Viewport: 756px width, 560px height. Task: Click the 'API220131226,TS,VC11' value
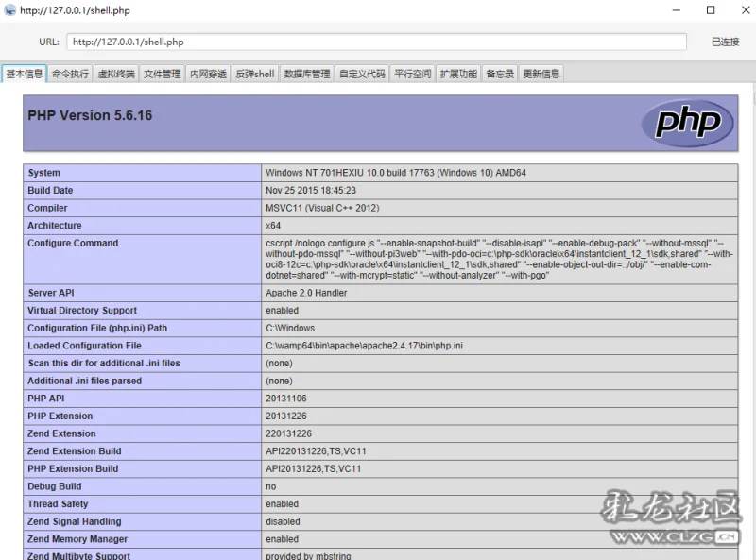[316, 451]
